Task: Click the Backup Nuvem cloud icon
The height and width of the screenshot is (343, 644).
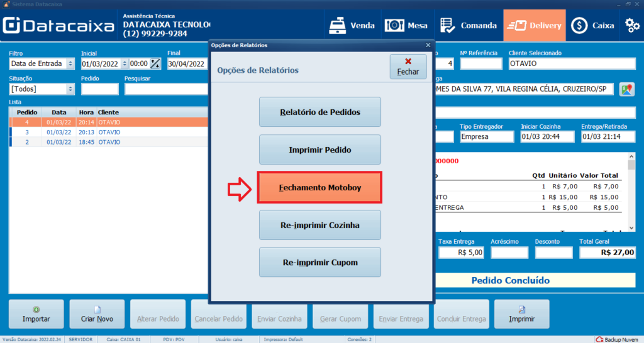Action: tap(599, 339)
